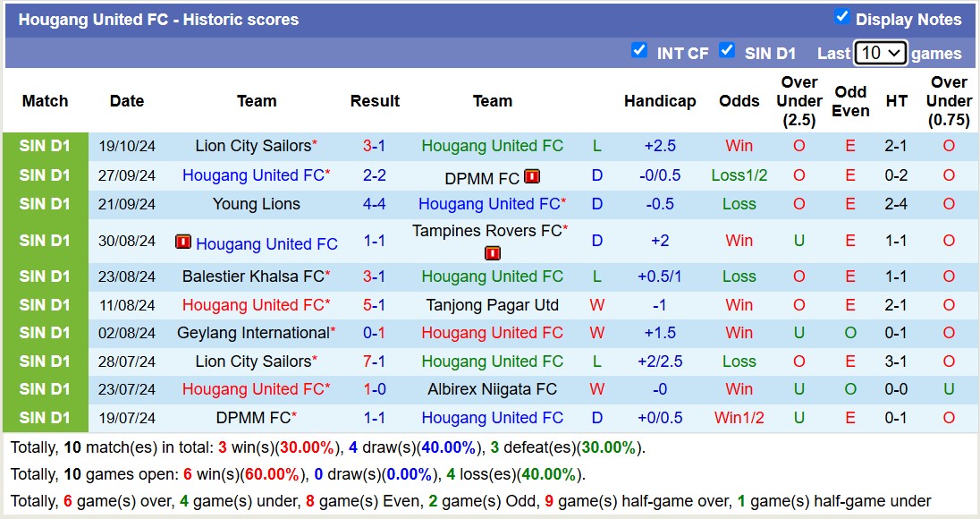Screen dimensions: 980x519
Task: Click the red card icon before Hougang United FC
Action: point(183,242)
